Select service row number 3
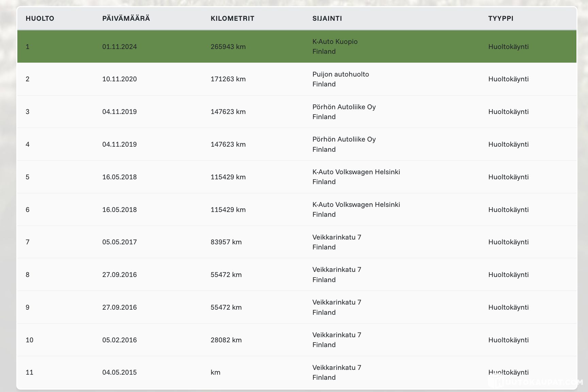 tap(297, 112)
